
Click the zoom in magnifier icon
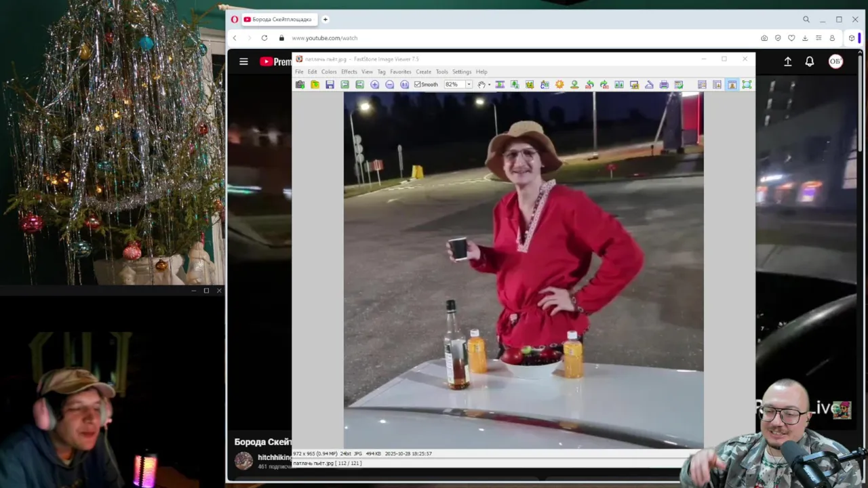(x=374, y=85)
